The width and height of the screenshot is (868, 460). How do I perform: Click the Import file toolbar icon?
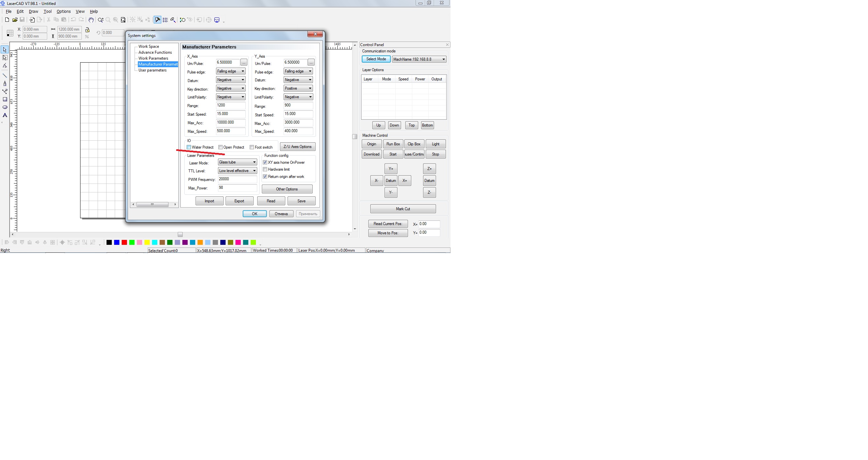tap(32, 20)
